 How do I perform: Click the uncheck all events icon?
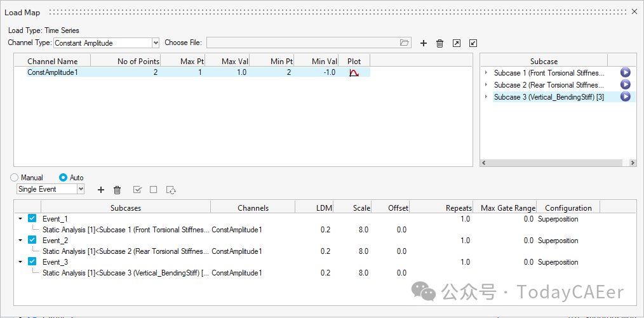[x=154, y=190]
